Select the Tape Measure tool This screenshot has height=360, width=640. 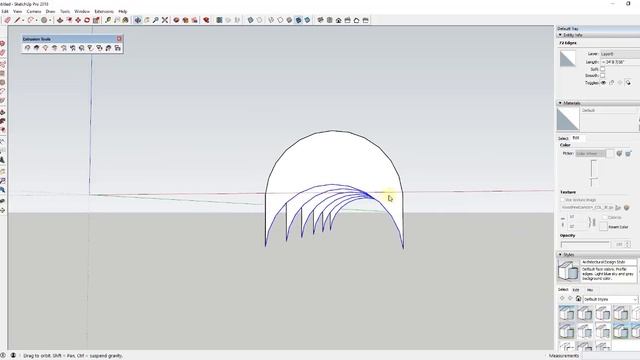(108, 20)
